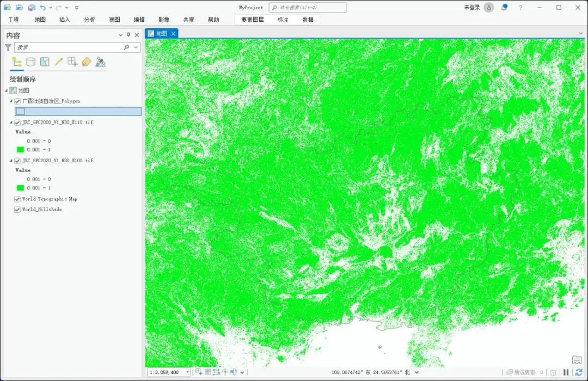Toggle the World_Hillshade layer visibility
Viewport: 588px width, 381px height.
coord(18,209)
